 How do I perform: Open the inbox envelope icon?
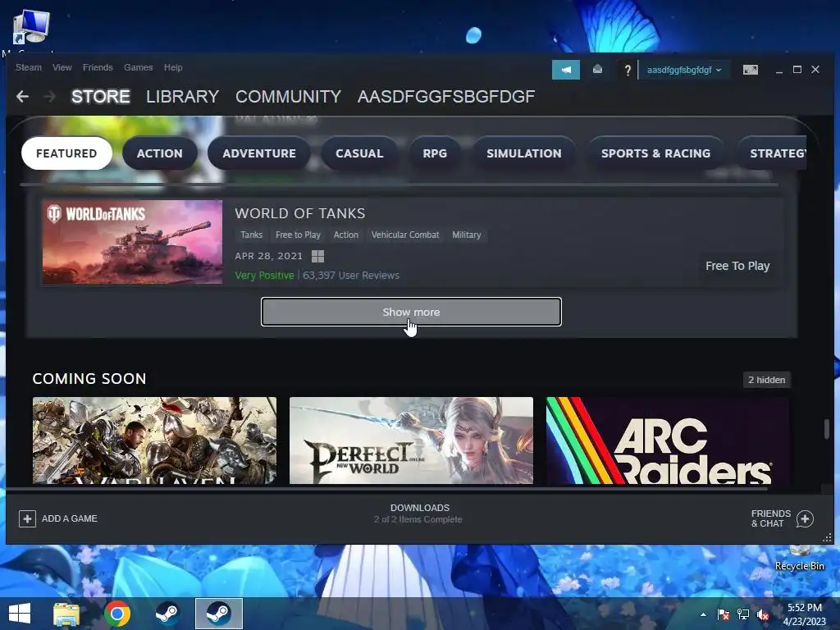597,70
